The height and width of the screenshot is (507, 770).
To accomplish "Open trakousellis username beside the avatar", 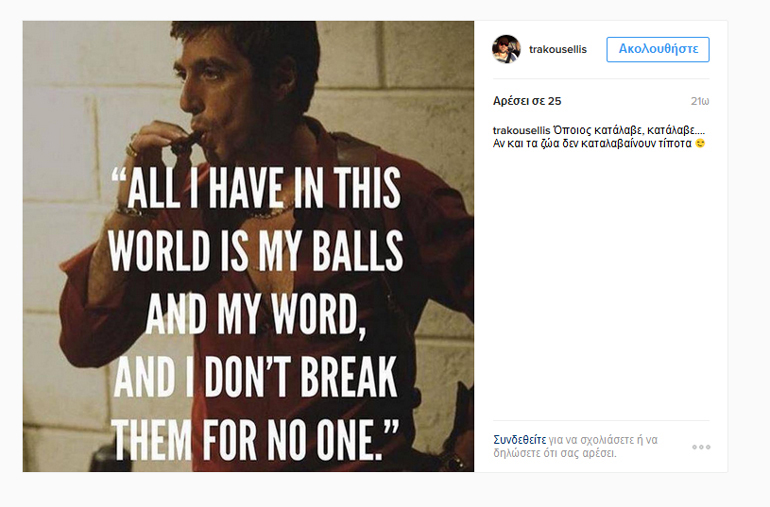I will tap(558, 50).
